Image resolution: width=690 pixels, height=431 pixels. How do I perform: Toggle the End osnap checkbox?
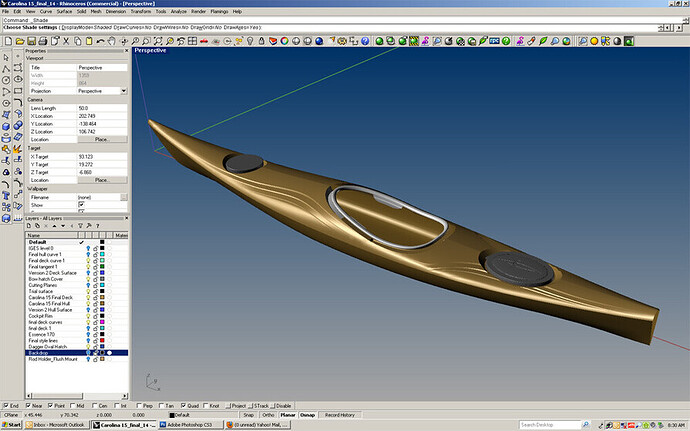coord(6,405)
